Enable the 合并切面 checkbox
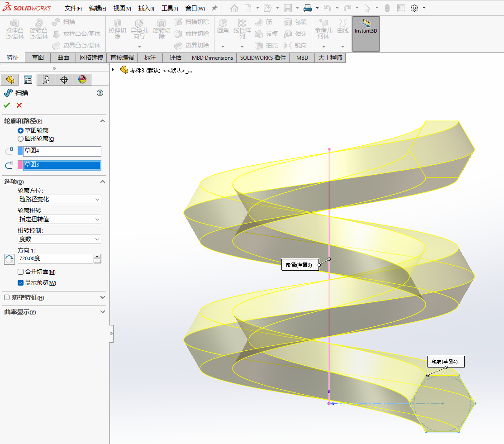Viewport: 504px width, 444px height. pos(20,272)
